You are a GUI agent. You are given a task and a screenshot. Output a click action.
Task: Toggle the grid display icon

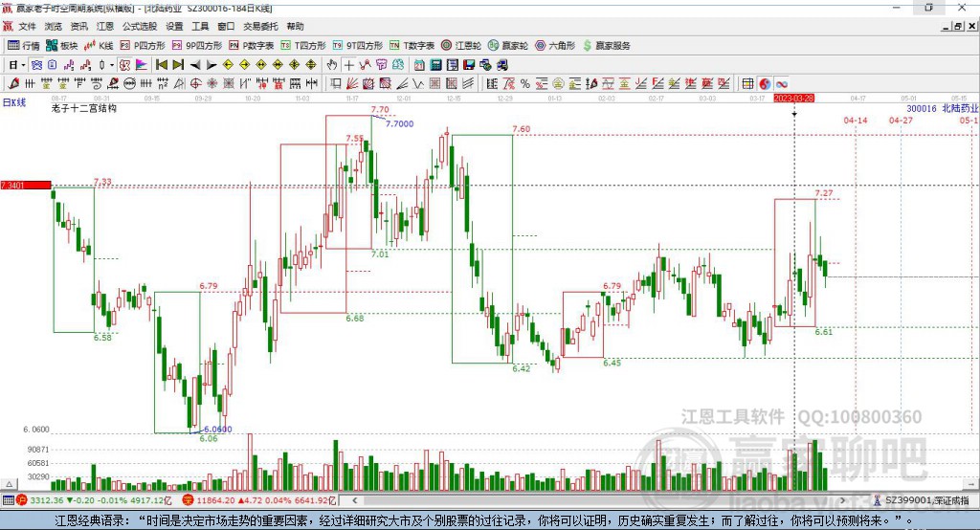[748, 84]
